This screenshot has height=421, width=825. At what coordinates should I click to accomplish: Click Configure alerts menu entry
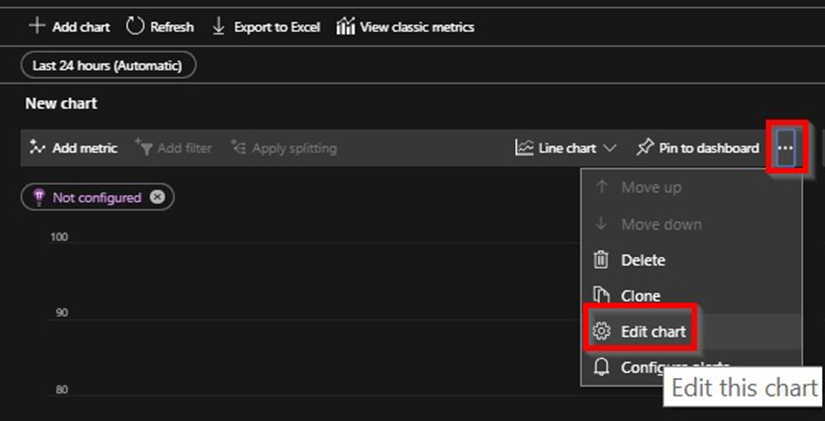point(660,367)
